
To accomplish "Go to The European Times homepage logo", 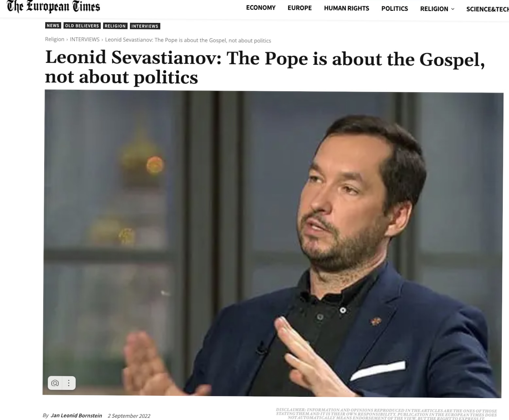I will (54, 7).
